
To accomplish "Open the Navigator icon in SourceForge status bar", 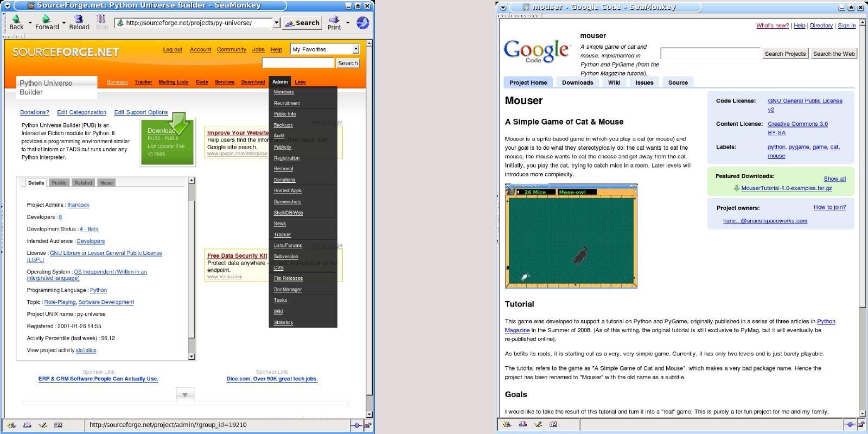I will pyautogui.click(x=11, y=425).
